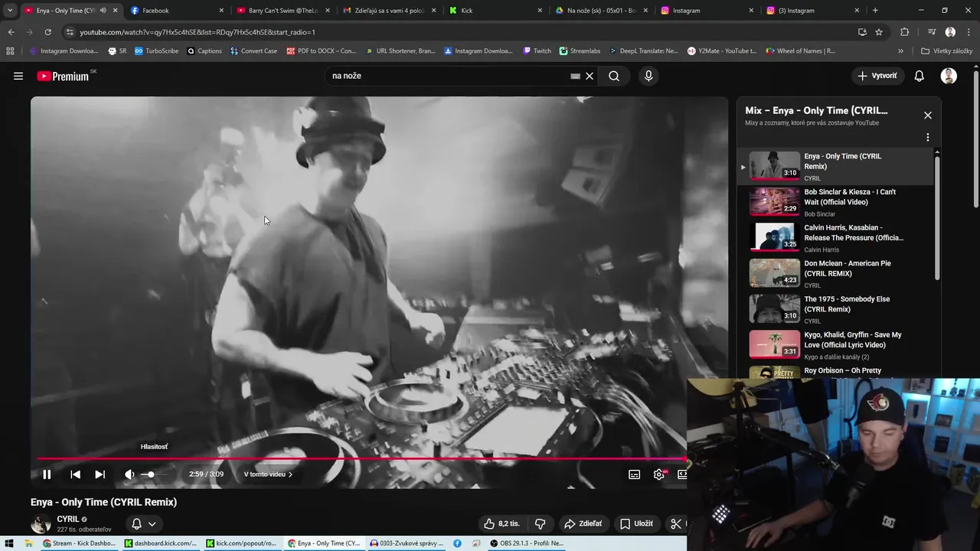
Task: Open a new browser tab with plus
Action: click(875, 11)
